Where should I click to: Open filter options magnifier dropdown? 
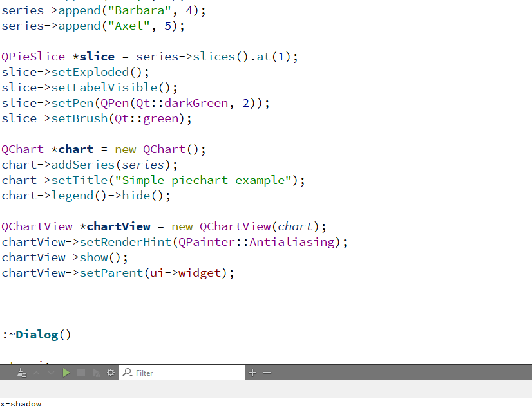click(127, 373)
